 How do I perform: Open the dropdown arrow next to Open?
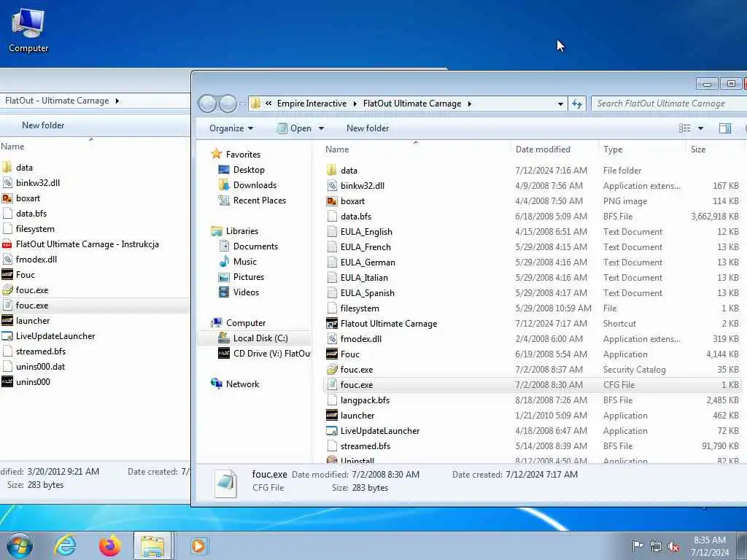tap(321, 128)
